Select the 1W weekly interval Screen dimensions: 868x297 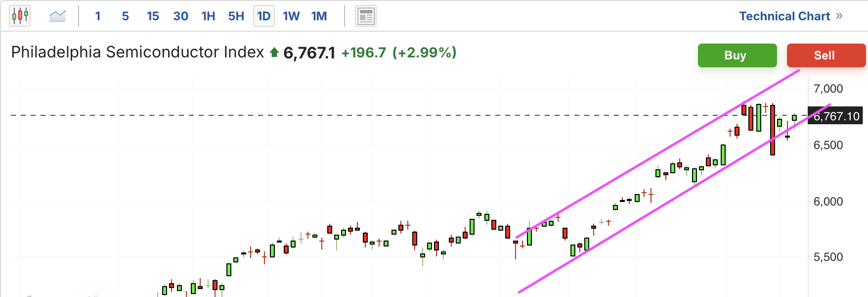[x=291, y=16]
